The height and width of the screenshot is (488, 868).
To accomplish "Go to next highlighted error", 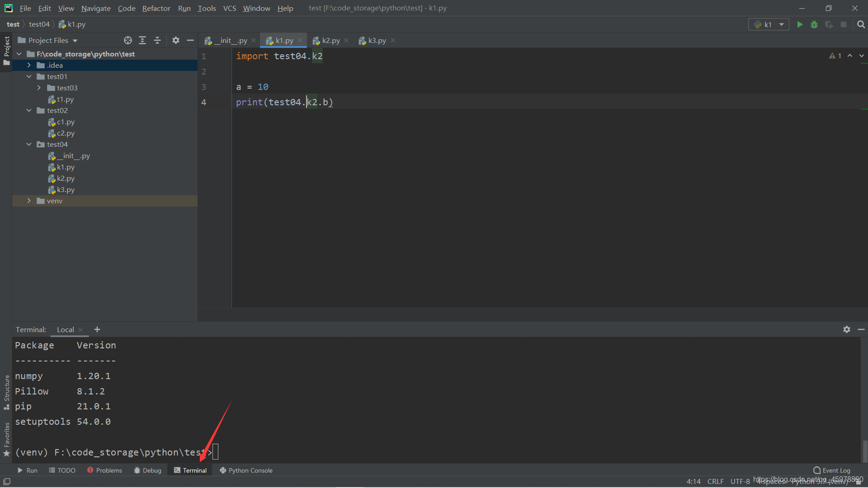I will point(862,56).
